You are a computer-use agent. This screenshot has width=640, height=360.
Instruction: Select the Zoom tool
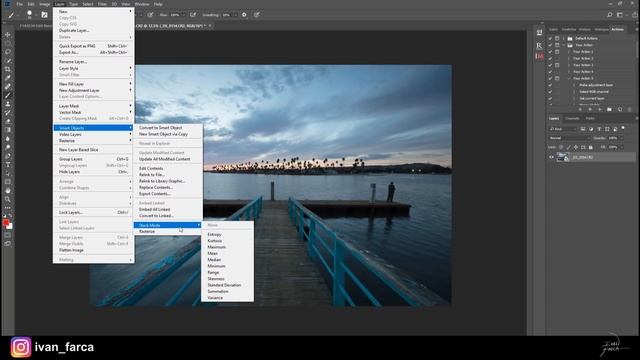tap(8, 199)
